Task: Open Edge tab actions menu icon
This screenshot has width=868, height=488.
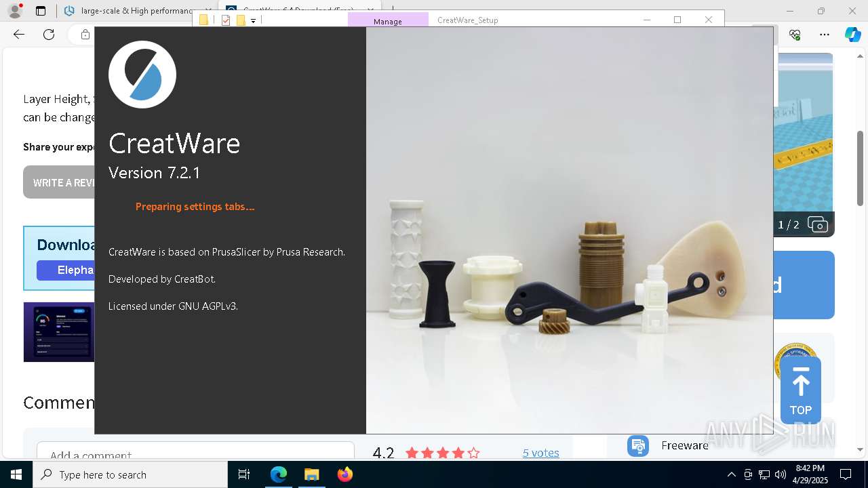Action: 41,11
